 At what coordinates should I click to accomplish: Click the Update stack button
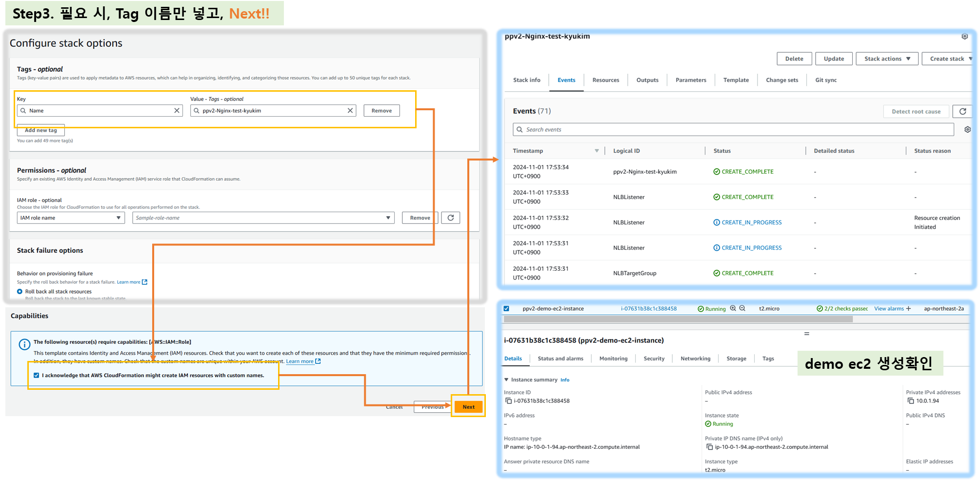click(x=834, y=59)
